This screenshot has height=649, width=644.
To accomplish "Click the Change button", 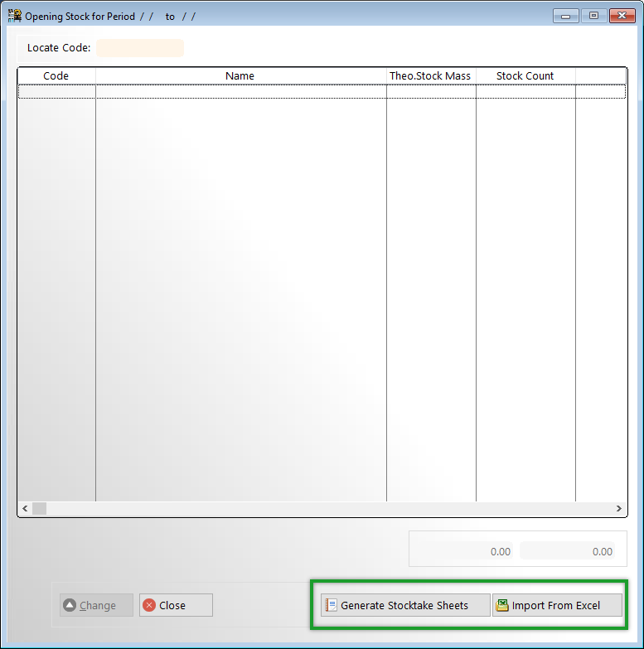I will (x=96, y=605).
